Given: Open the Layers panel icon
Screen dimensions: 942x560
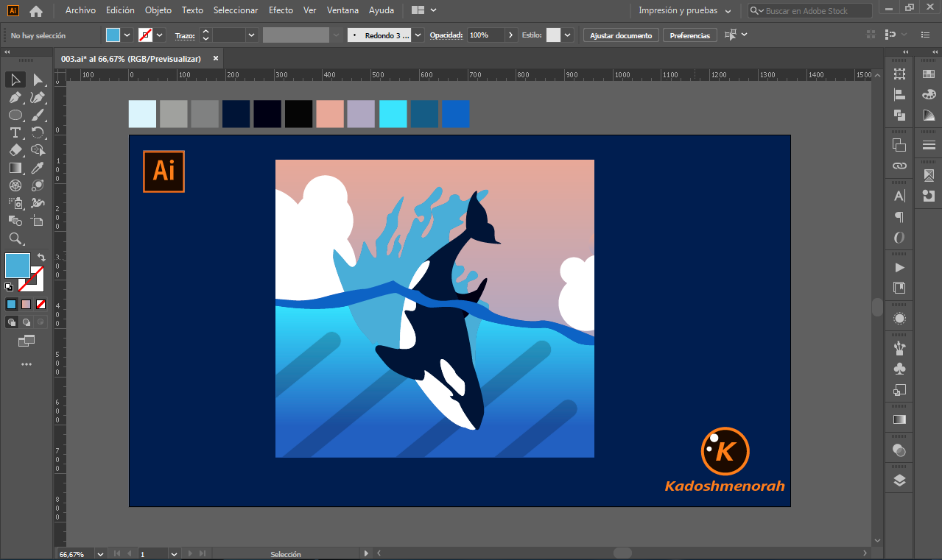Looking at the screenshot, I should coord(899,481).
